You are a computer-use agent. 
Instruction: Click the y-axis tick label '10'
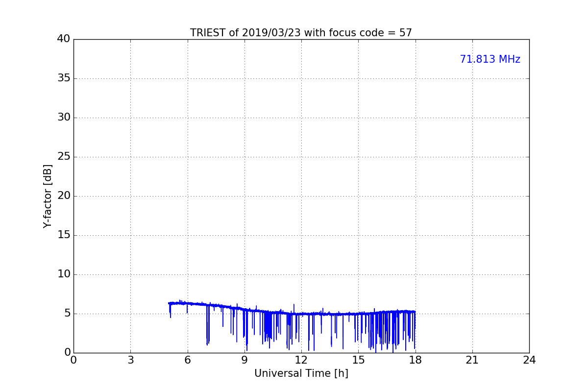click(64, 274)
